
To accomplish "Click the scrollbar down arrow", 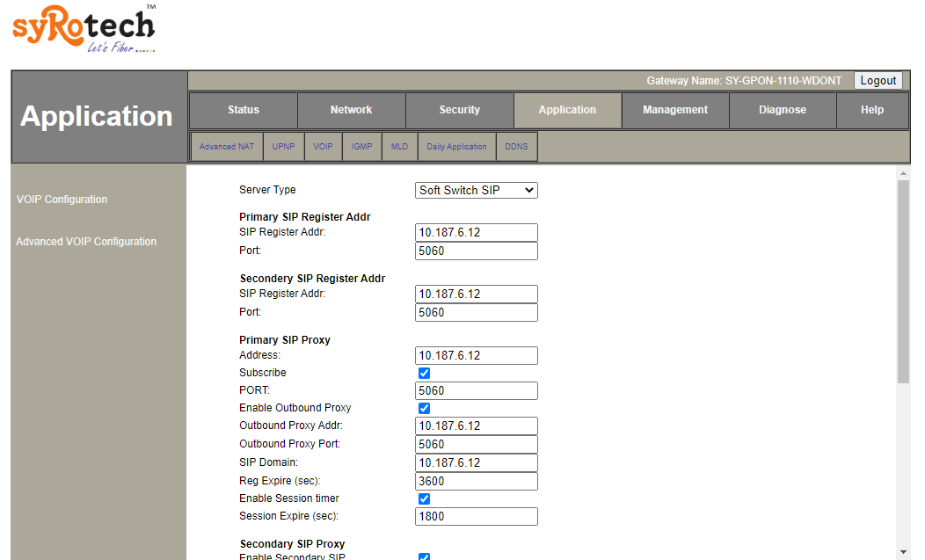I will (x=903, y=552).
